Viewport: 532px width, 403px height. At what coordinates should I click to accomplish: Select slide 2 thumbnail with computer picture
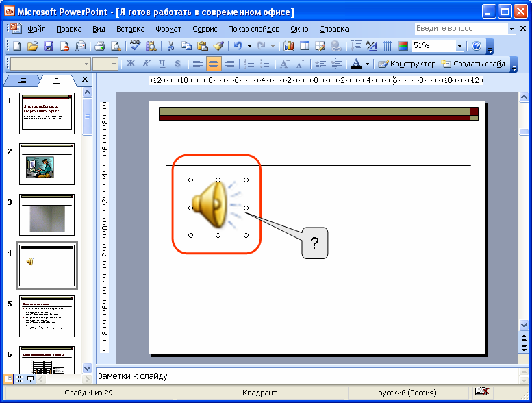tap(47, 164)
